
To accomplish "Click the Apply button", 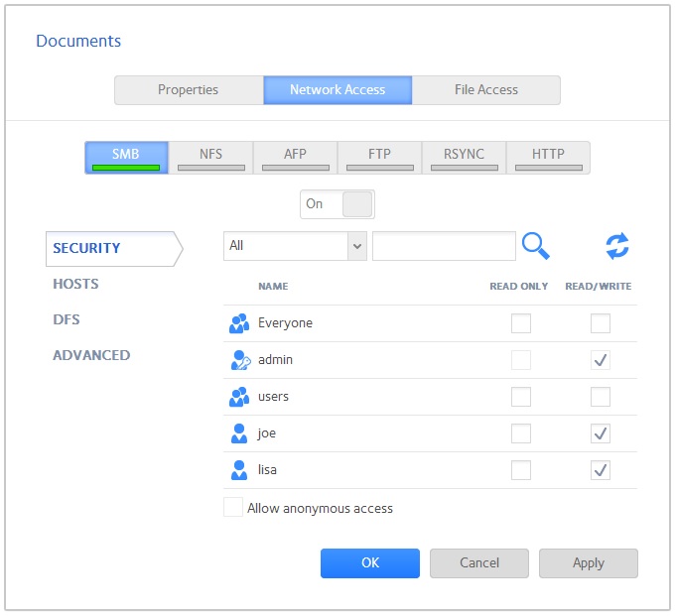I will pos(588,562).
